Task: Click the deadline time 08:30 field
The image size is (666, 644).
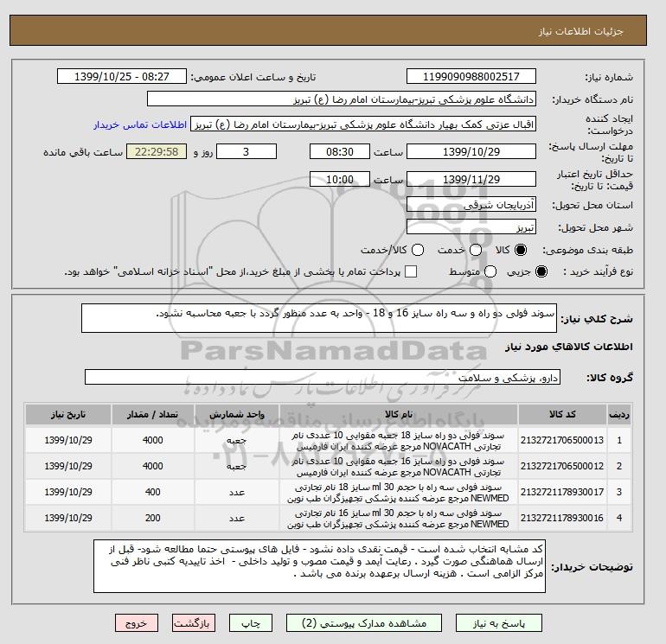Action: 340,151
